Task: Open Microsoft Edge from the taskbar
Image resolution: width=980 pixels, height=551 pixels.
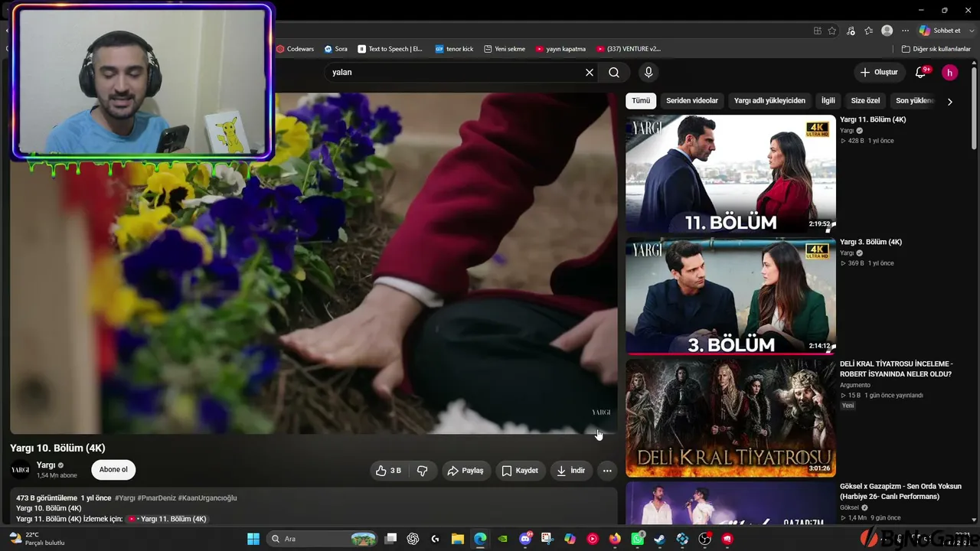Action: tap(480, 539)
